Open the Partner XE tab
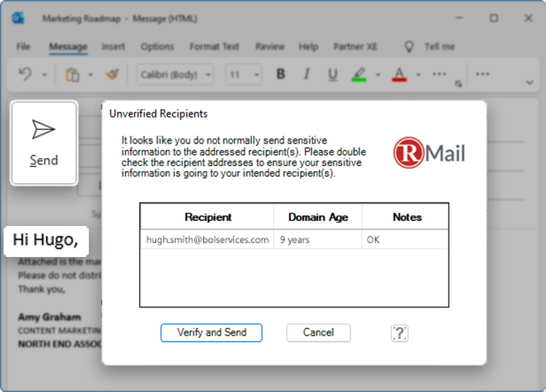This screenshot has width=546, height=392. (x=355, y=47)
